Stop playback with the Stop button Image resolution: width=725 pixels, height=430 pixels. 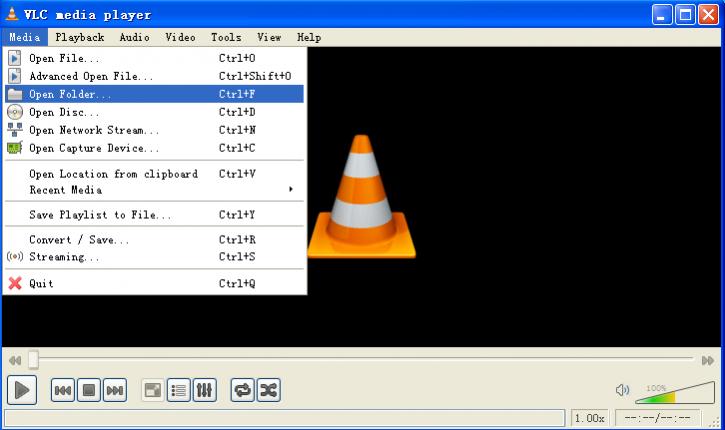(x=89, y=391)
